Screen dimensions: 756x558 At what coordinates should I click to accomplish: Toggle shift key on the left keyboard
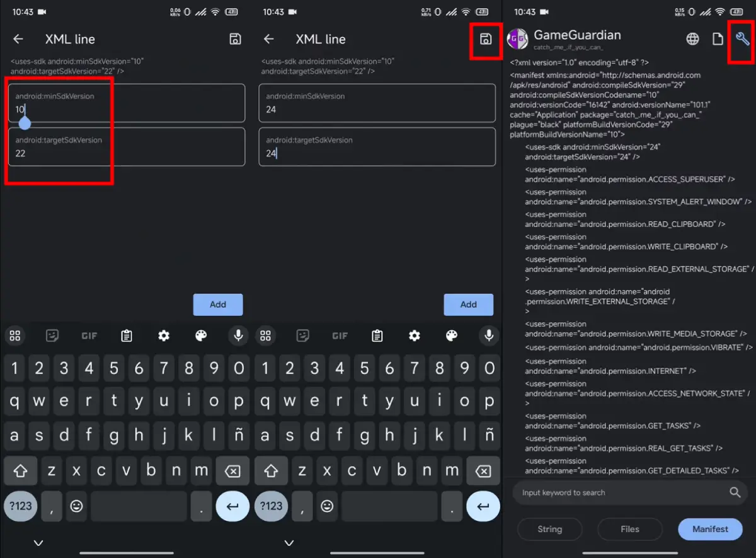pyautogui.click(x=20, y=470)
